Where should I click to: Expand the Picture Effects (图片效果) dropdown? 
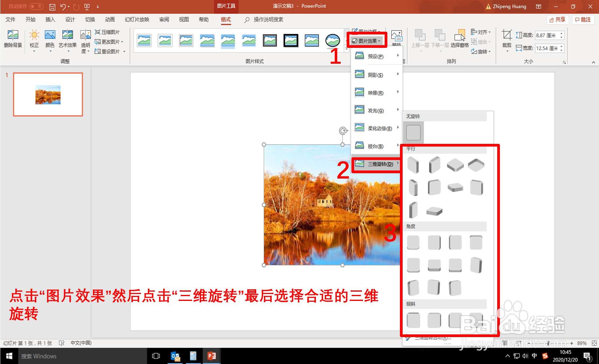[x=367, y=41]
